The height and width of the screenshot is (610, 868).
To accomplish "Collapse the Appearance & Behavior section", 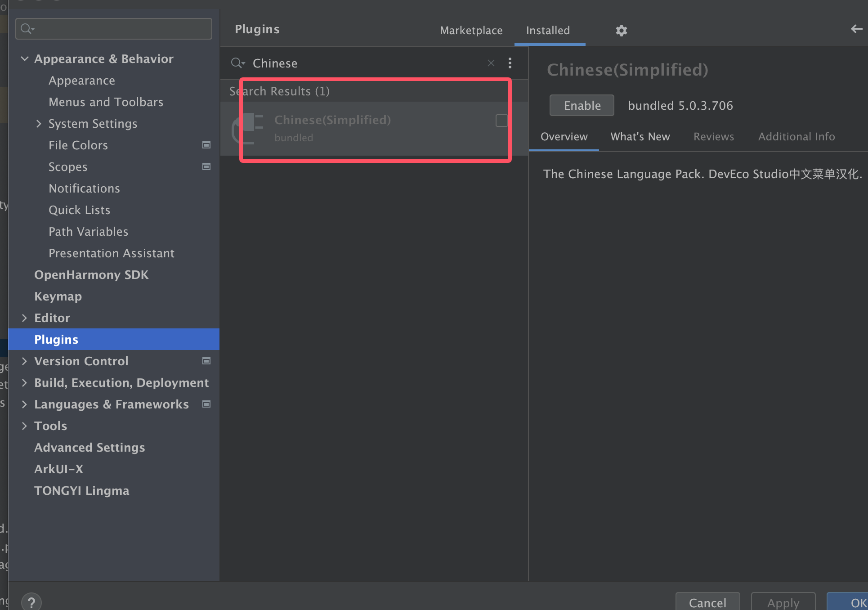I will 25,59.
